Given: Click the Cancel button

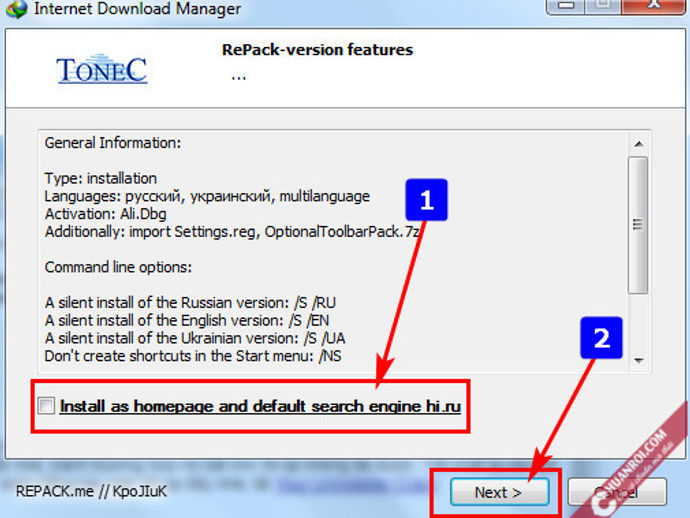Looking at the screenshot, I should click(x=617, y=492).
